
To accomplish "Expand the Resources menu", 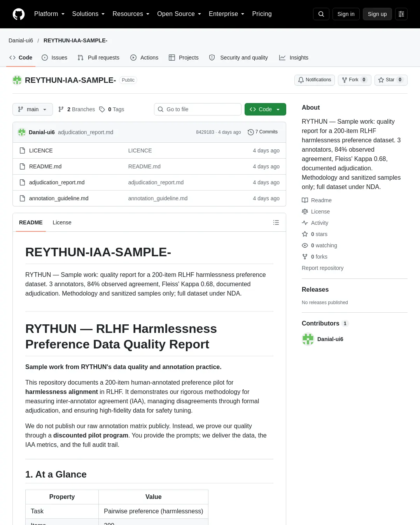I will pyautogui.click(x=131, y=14).
